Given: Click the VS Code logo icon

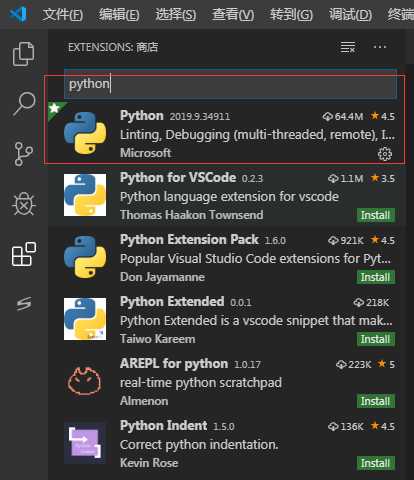Looking at the screenshot, I should coord(18,14).
